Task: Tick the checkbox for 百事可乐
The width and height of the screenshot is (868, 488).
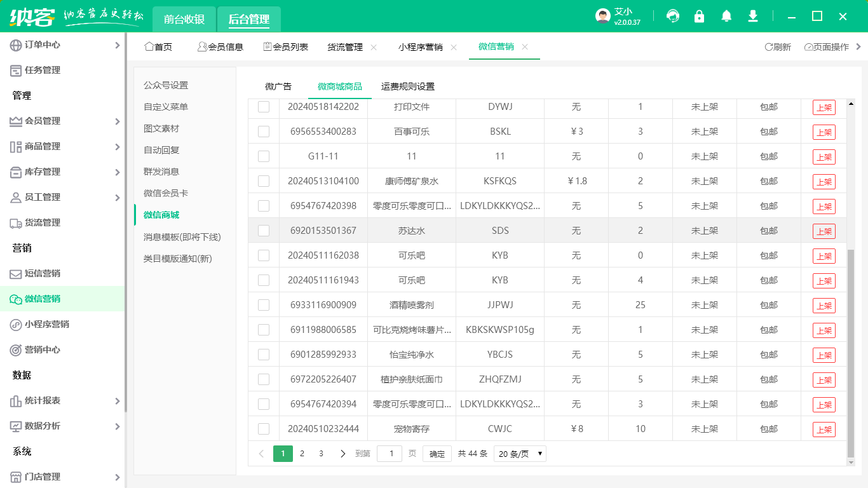Action: tap(264, 132)
